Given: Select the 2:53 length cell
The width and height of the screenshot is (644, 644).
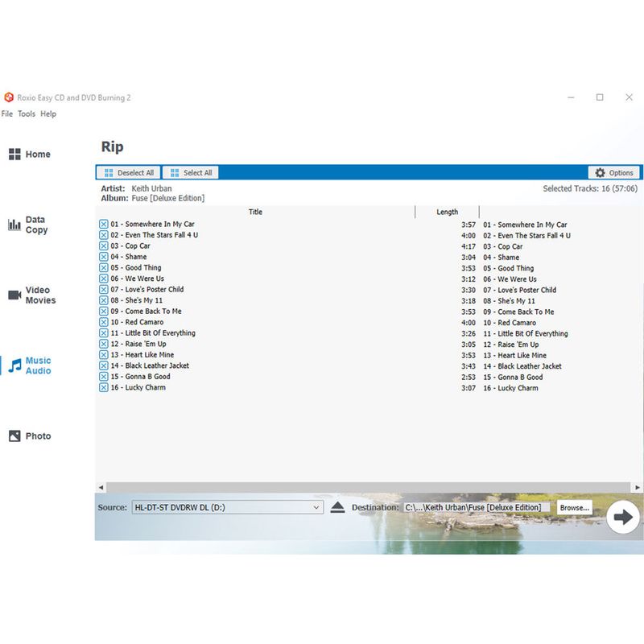Looking at the screenshot, I should [469, 377].
